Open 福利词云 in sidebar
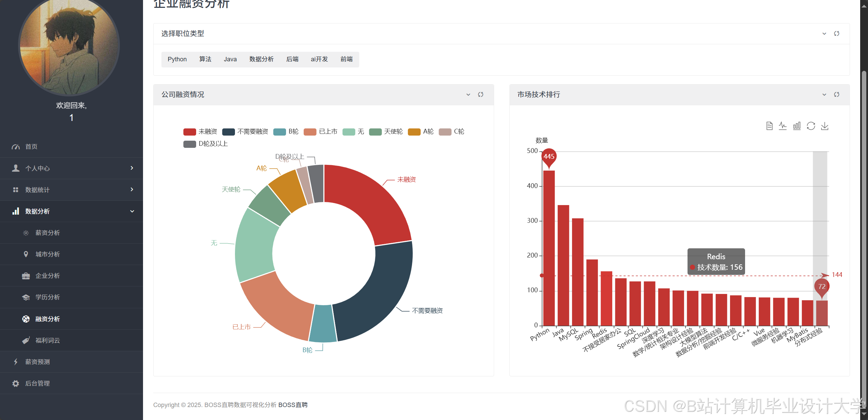 [47, 341]
